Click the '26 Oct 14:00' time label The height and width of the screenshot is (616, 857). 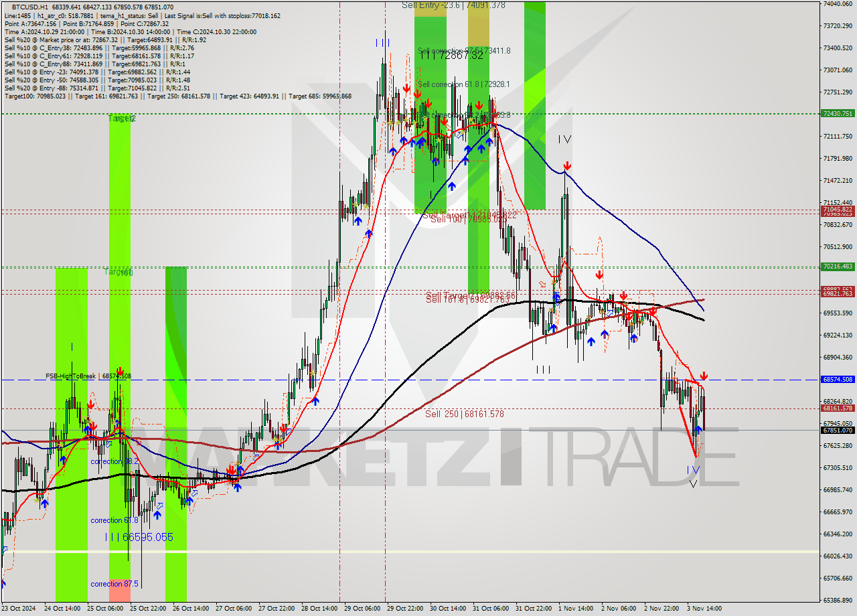point(191,609)
